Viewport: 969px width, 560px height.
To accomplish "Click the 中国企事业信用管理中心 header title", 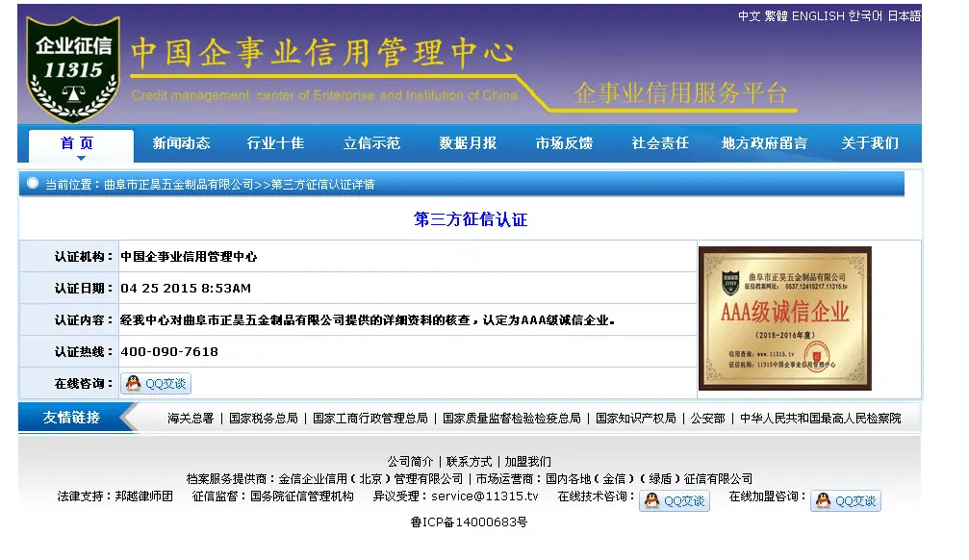I will [x=322, y=53].
